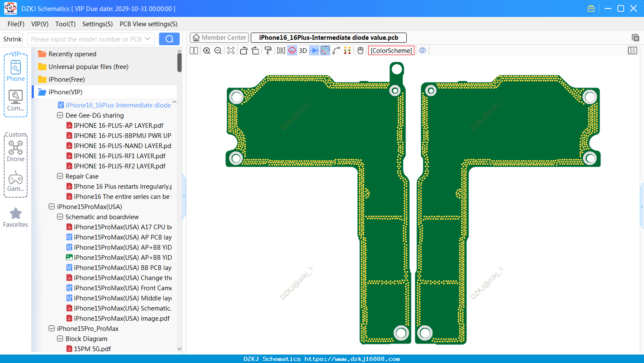Image resolution: width=644 pixels, height=363 pixels.
Task: Open the mouse settings icon
Action: pyautogui.click(x=360, y=50)
